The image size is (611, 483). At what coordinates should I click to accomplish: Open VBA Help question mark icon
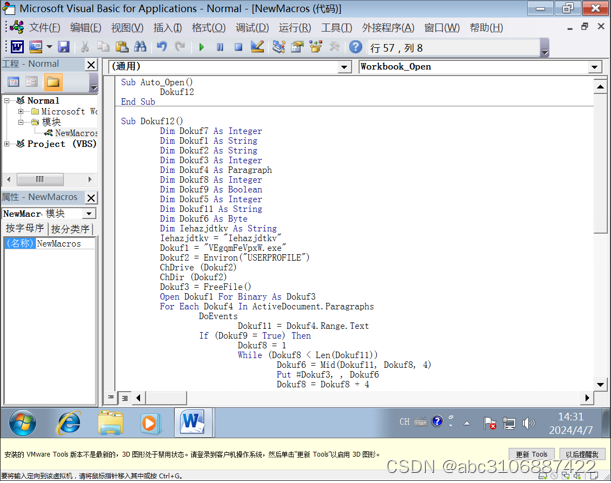[355, 47]
